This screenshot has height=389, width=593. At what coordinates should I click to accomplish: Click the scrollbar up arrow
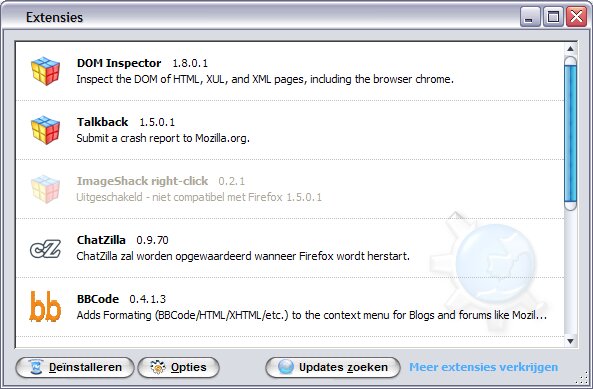(x=570, y=48)
